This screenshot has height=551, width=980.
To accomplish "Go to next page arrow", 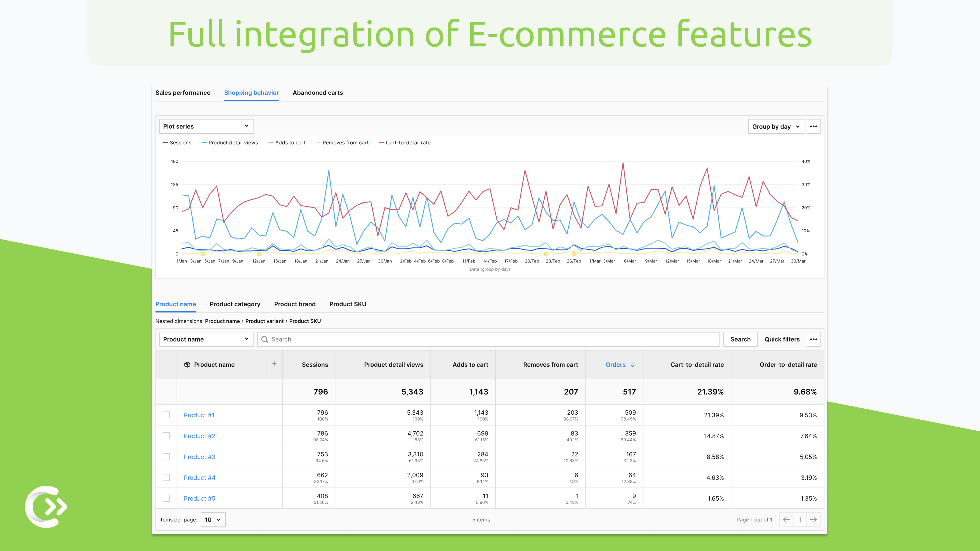I will [x=813, y=519].
